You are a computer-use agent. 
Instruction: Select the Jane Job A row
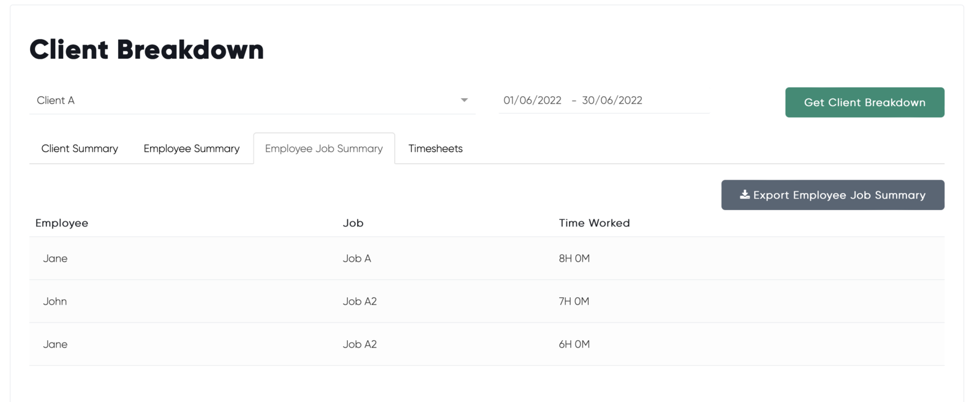[487, 259]
